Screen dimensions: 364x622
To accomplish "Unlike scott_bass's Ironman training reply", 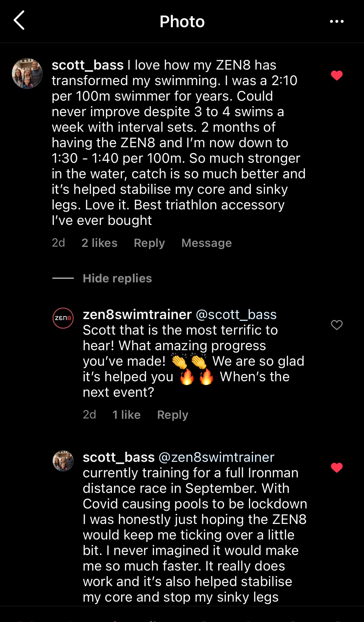I will coord(336,468).
